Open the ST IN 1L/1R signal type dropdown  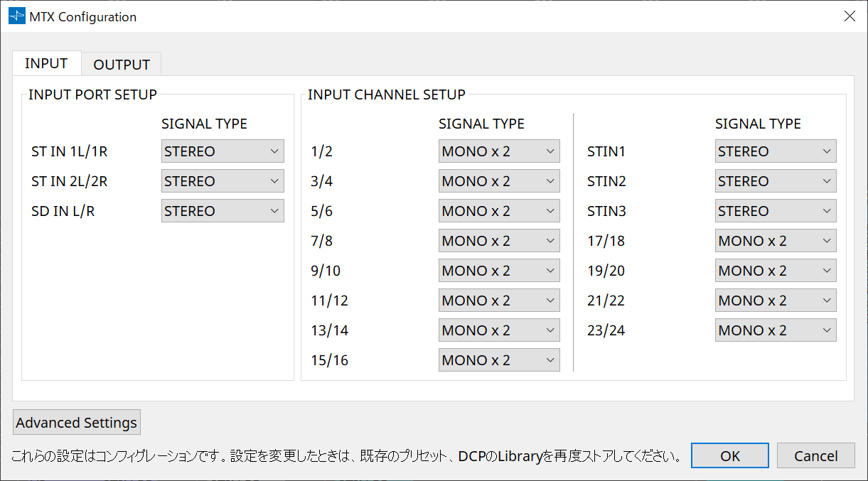[222, 151]
